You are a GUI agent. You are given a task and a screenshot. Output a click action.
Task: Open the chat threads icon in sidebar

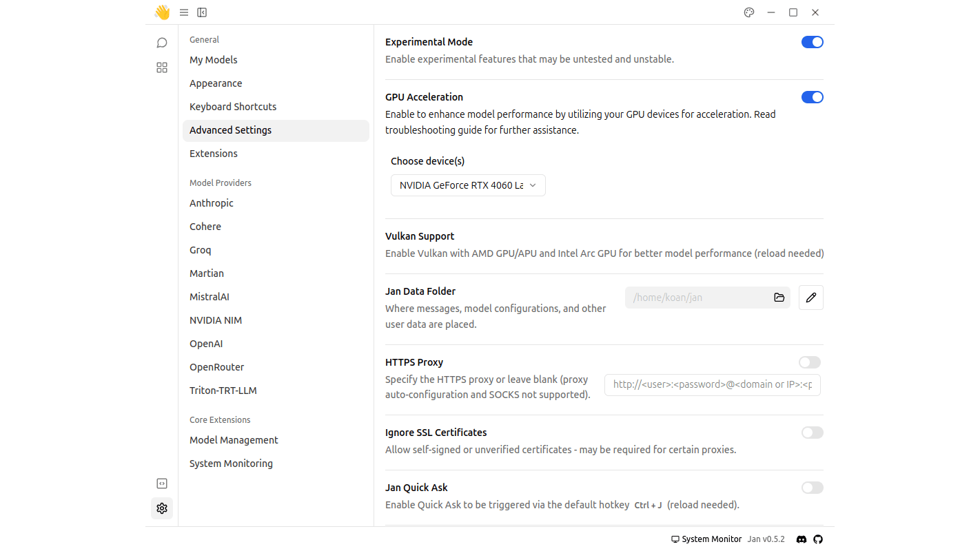162,43
